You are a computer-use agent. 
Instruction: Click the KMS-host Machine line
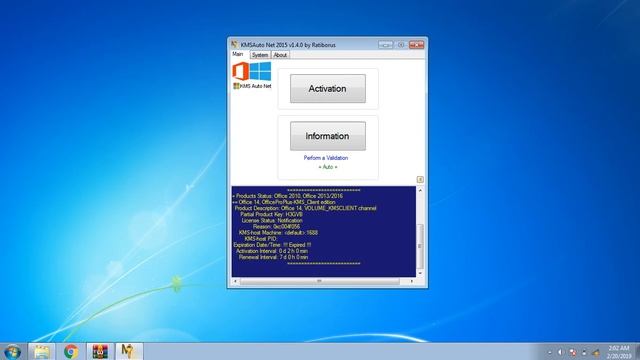[x=278, y=233]
